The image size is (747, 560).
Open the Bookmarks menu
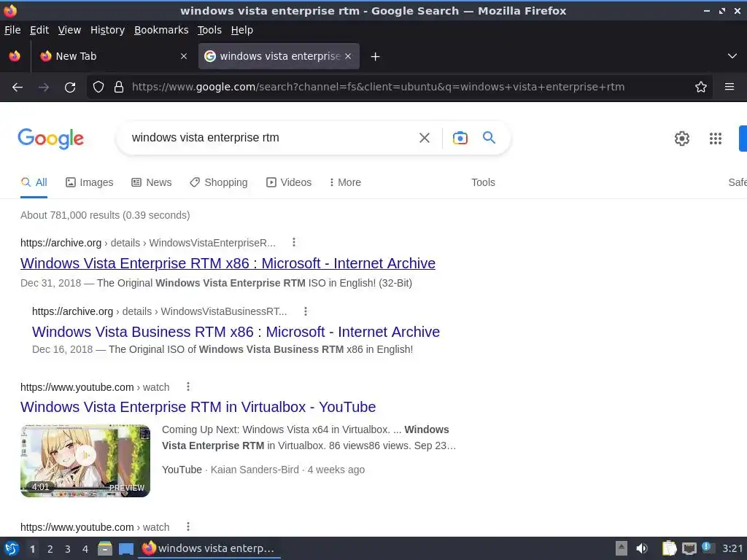[161, 30]
